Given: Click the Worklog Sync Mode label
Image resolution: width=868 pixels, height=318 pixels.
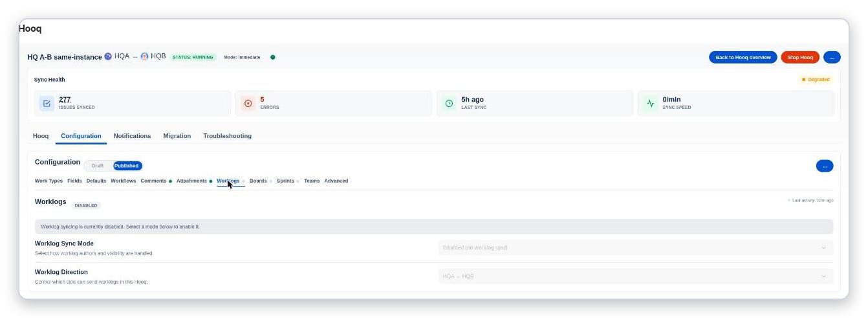Looking at the screenshot, I should (x=64, y=244).
